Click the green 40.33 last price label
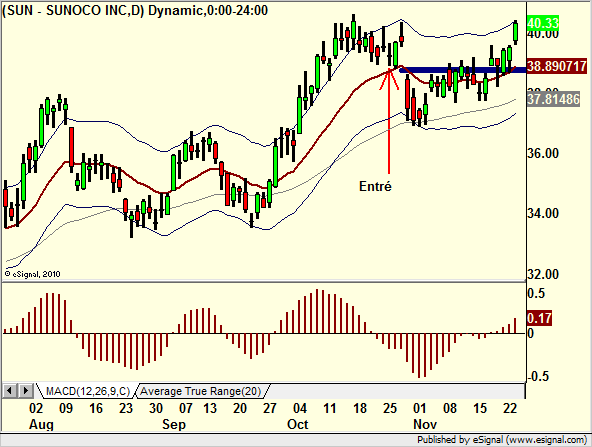This screenshot has height=447, width=592. pos(543,23)
